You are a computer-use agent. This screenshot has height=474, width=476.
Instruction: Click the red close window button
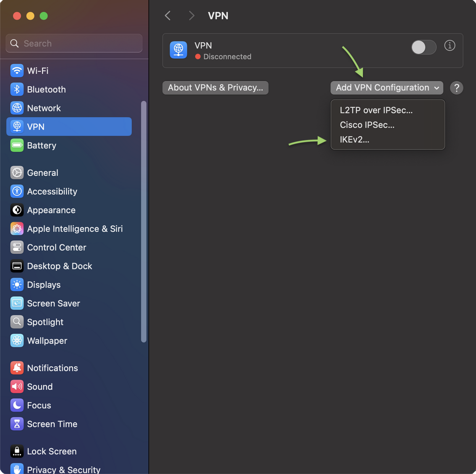point(17,16)
